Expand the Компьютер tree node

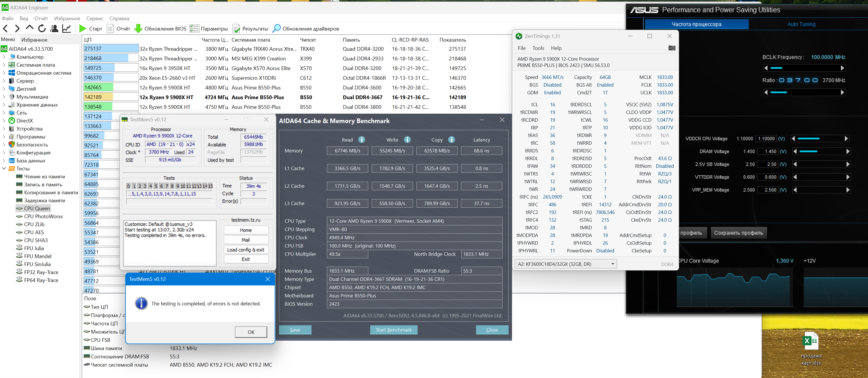(4, 57)
